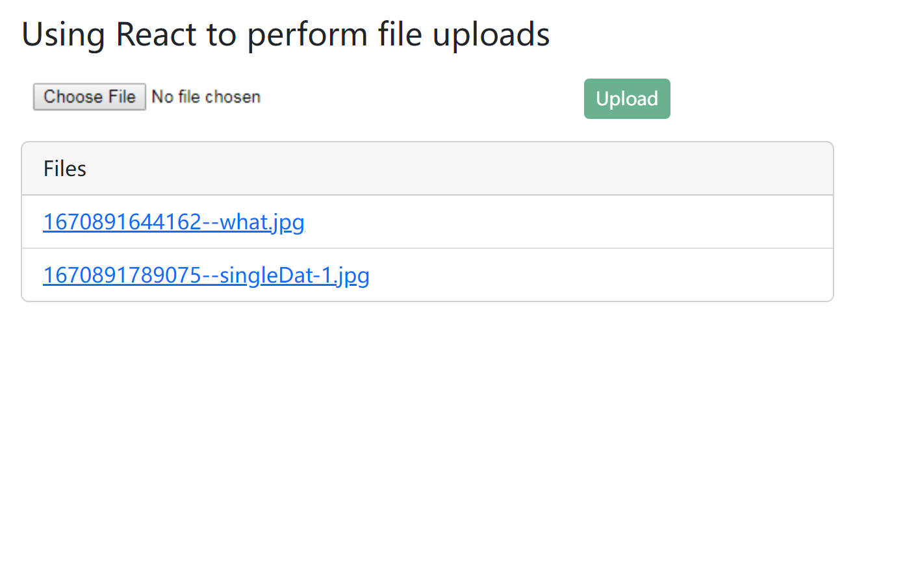The width and height of the screenshot is (905, 588).
Task: Click the what.jpg portion of first link
Action: [262, 222]
